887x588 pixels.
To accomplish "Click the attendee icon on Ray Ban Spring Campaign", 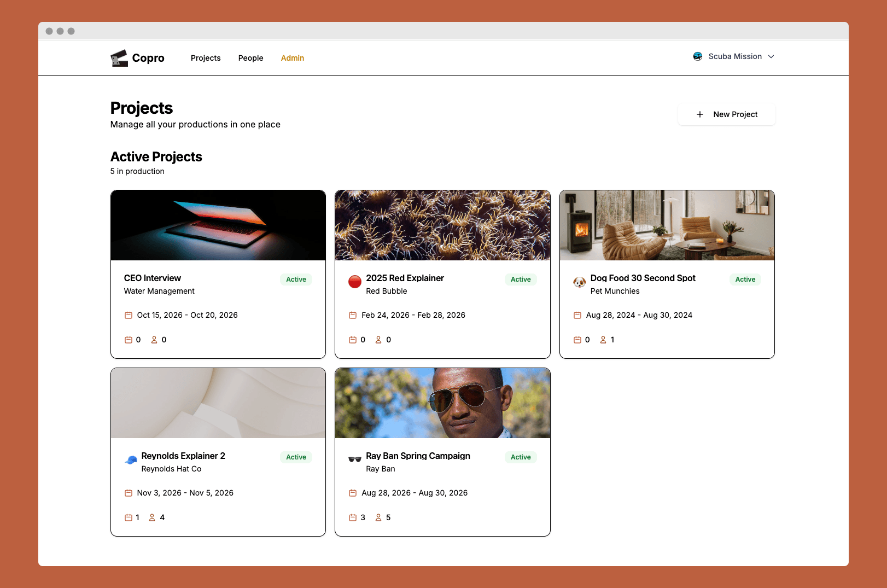I will [x=378, y=517].
